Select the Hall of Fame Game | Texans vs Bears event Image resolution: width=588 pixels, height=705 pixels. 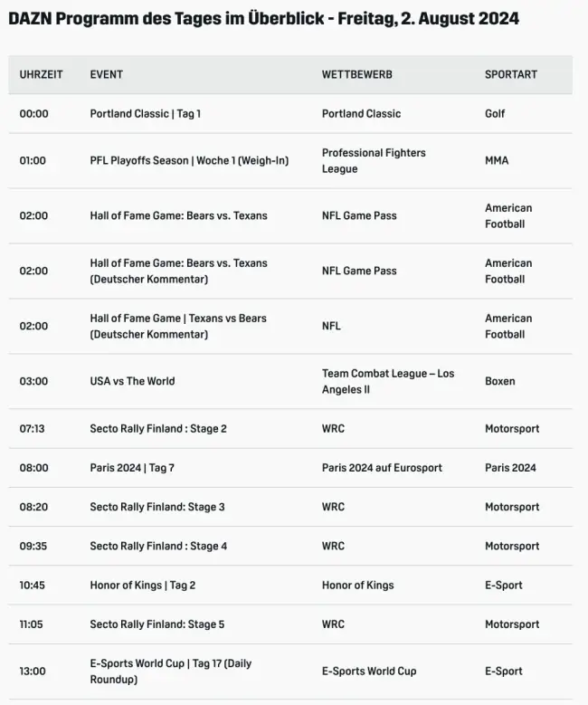pos(178,326)
